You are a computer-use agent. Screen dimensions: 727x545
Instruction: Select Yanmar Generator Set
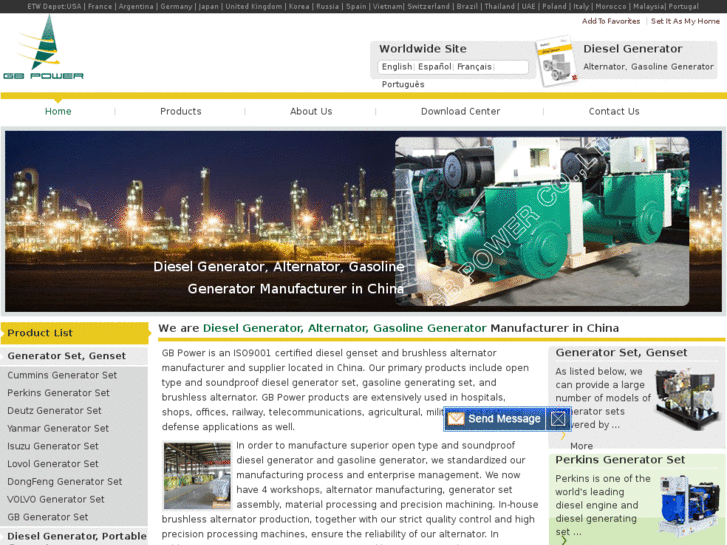(58, 429)
